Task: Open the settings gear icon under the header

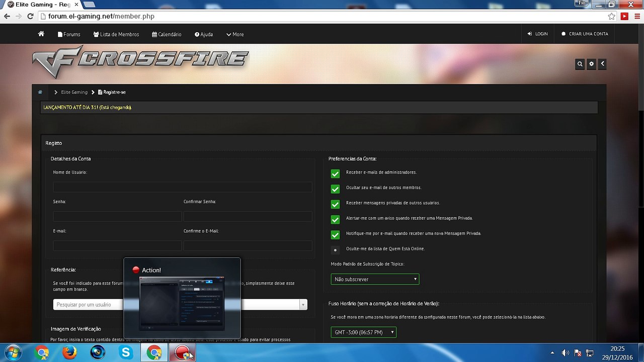Action: point(591,64)
